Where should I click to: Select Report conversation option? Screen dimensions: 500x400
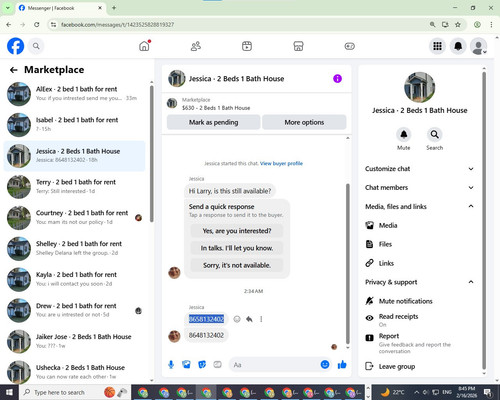[x=419, y=343]
